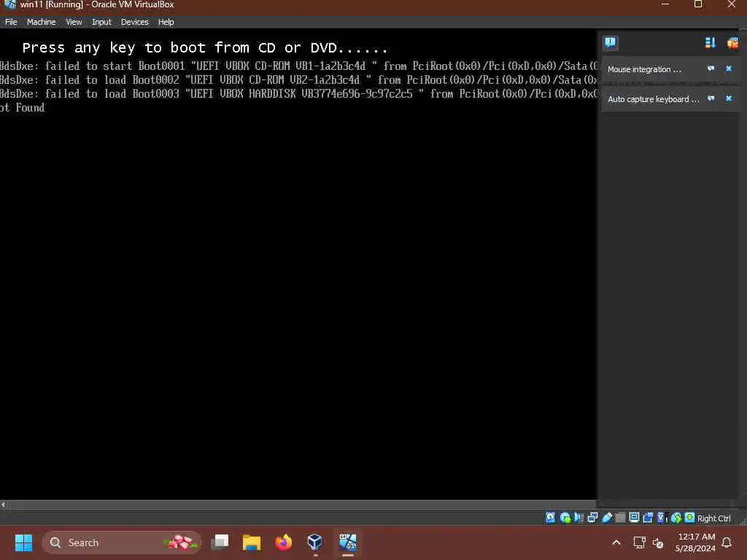Show hidden system tray icons
Viewport: 747px width, 560px height.
point(616,542)
